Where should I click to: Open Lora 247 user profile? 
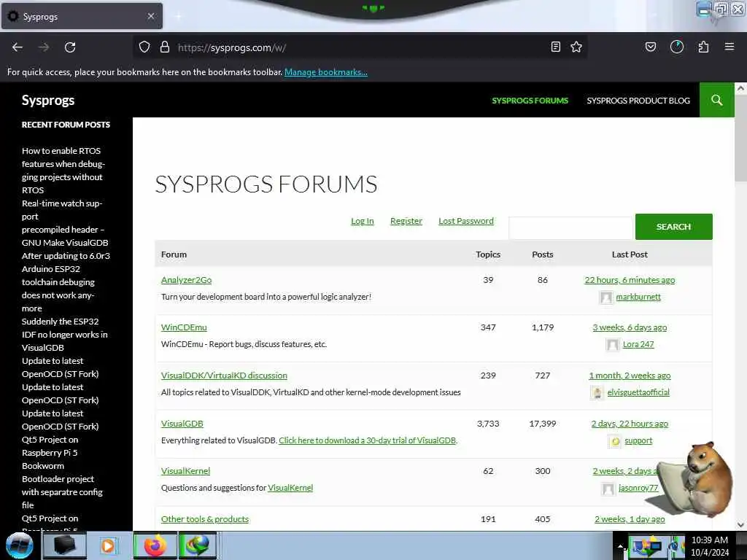pos(638,344)
